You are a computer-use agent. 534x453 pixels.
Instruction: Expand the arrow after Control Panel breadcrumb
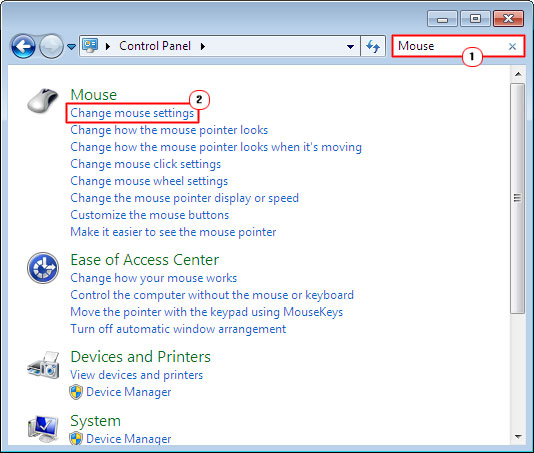pos(203,46)
